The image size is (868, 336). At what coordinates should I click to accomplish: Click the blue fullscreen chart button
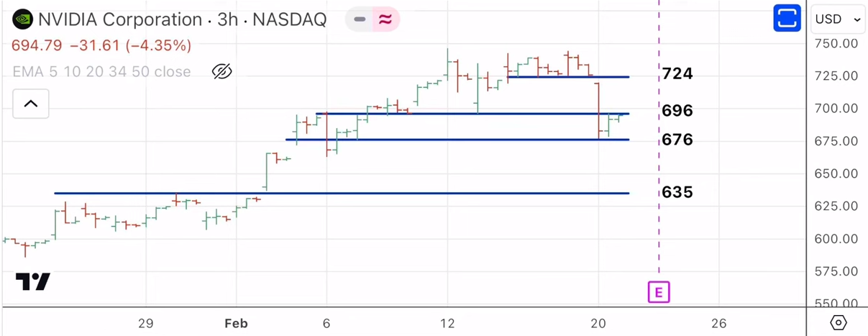(x=787, y=19)
